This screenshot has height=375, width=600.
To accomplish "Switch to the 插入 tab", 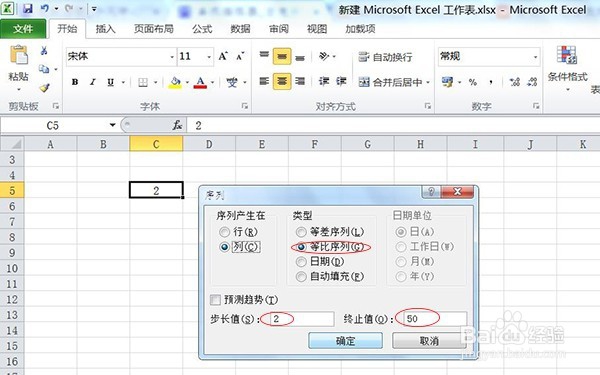I will [x=105, y=29].
